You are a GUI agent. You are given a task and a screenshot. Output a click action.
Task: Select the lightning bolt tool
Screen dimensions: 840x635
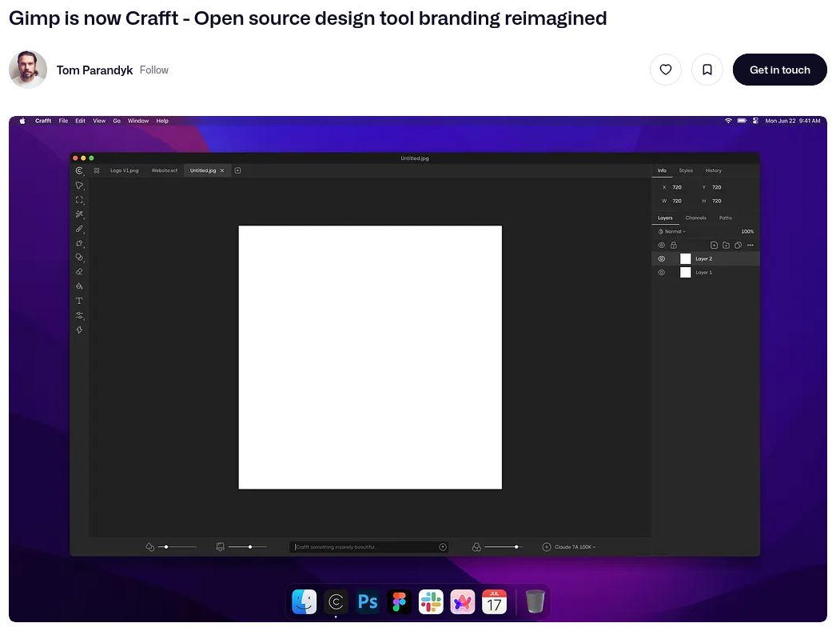click(79, 330)
